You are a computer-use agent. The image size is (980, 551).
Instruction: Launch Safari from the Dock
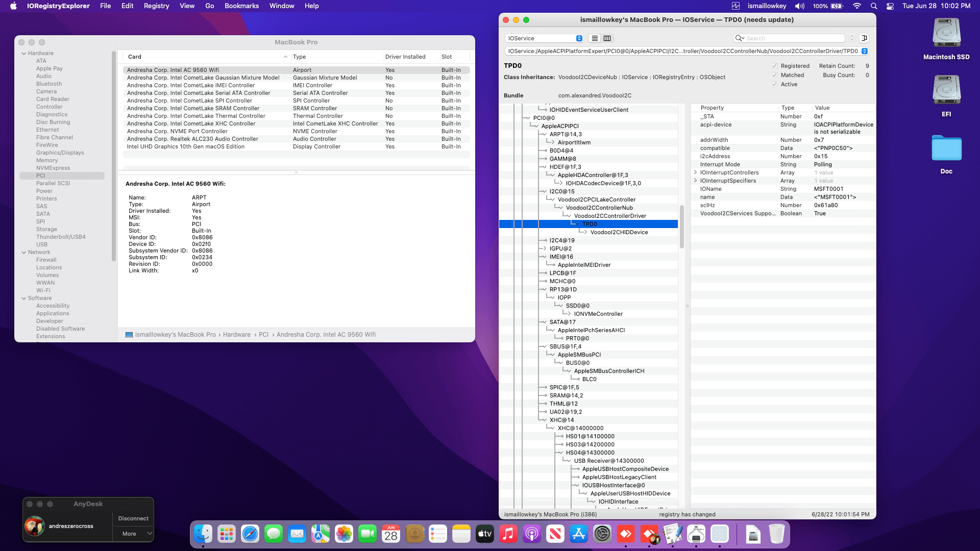point(250,534)
